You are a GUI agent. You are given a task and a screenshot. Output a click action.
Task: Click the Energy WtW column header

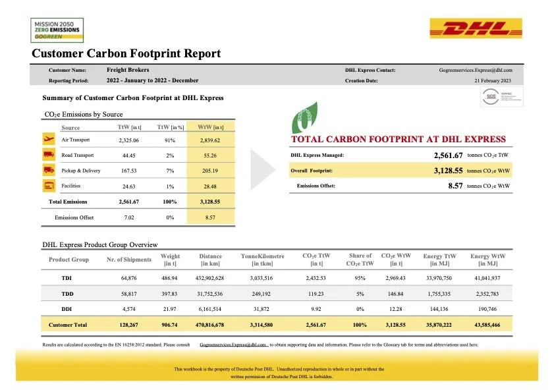coord(487,260)
